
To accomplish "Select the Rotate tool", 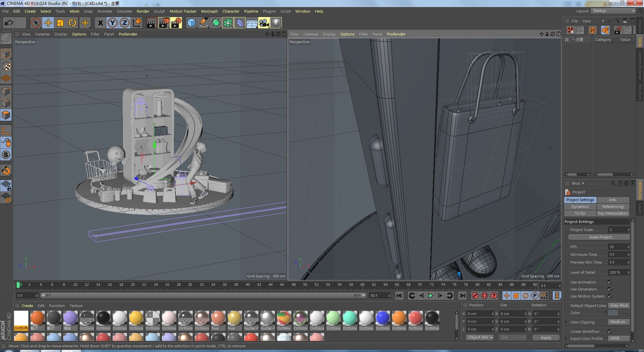I will [72, 23].
